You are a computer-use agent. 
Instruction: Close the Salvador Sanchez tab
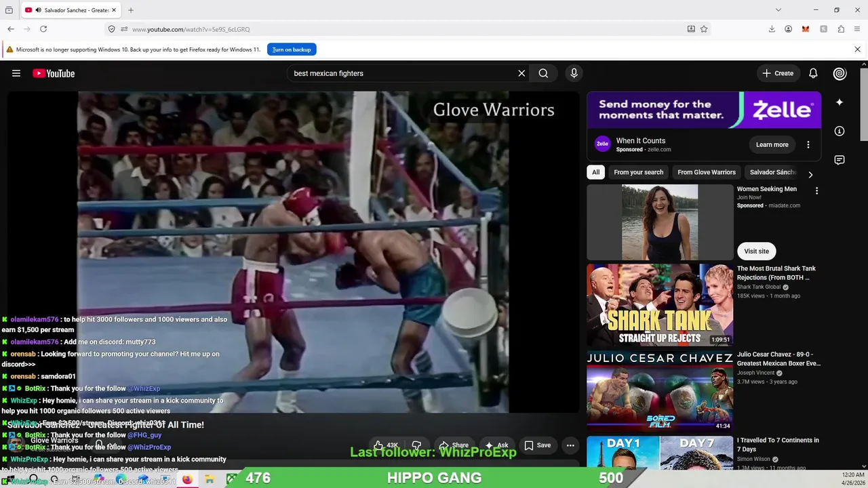point(114,10)
